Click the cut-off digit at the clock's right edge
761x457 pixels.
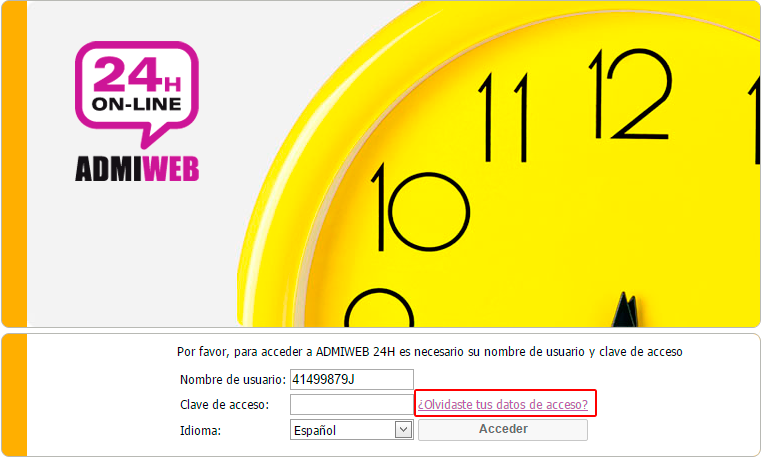(755, 119)
